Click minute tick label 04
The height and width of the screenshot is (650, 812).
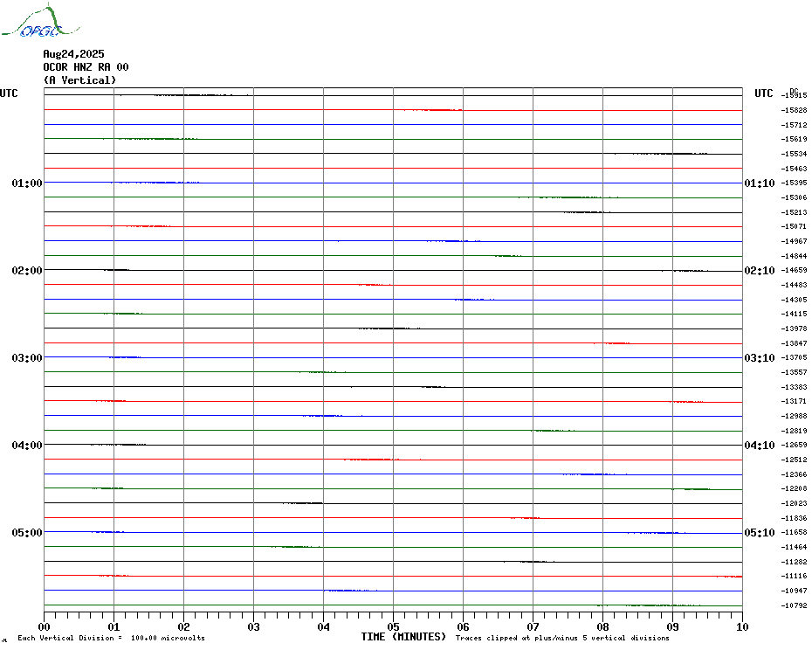(324, 626)
